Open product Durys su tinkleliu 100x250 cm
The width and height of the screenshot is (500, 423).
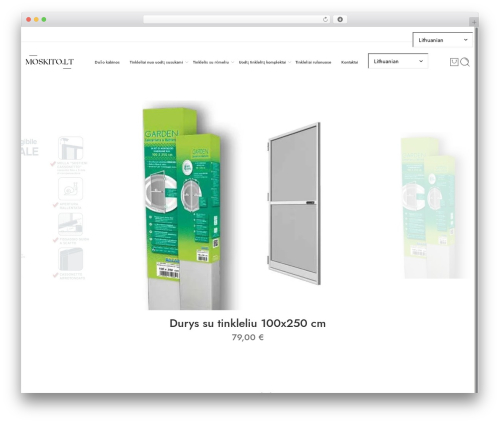click(x=248, y=323)
